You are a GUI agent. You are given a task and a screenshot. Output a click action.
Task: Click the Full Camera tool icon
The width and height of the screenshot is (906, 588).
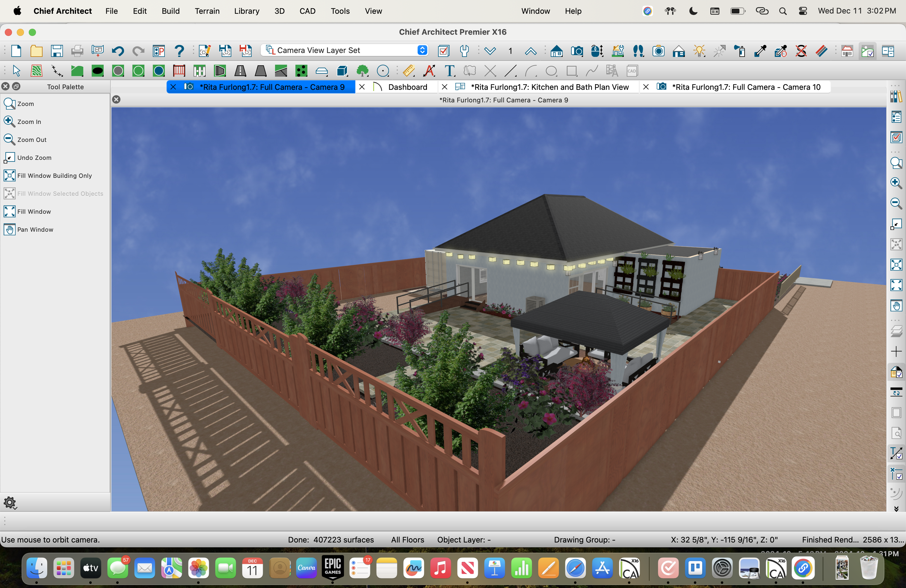[577, 51]
